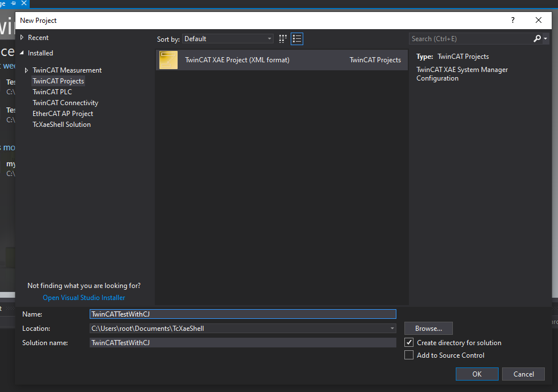Enable Add to Source Control checkbox
Image resolution: width=558 pixels, height=392 pixels.
(x=409, y=355)
